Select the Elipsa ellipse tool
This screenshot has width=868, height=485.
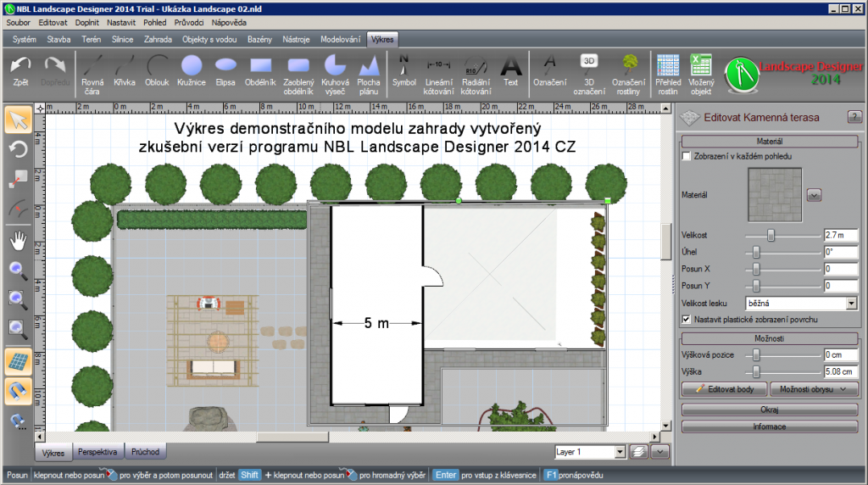(225, 71)
